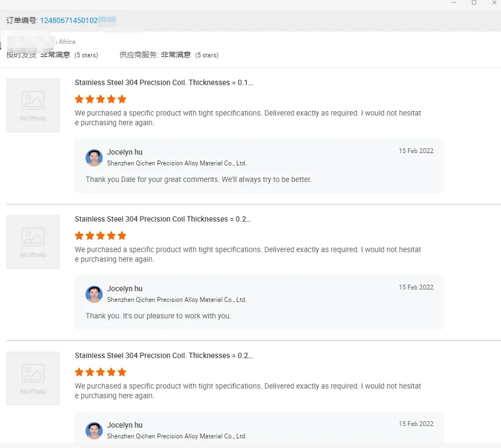Click the avatar in the second reply
501x448 pixels.
(x=94, y=294)
